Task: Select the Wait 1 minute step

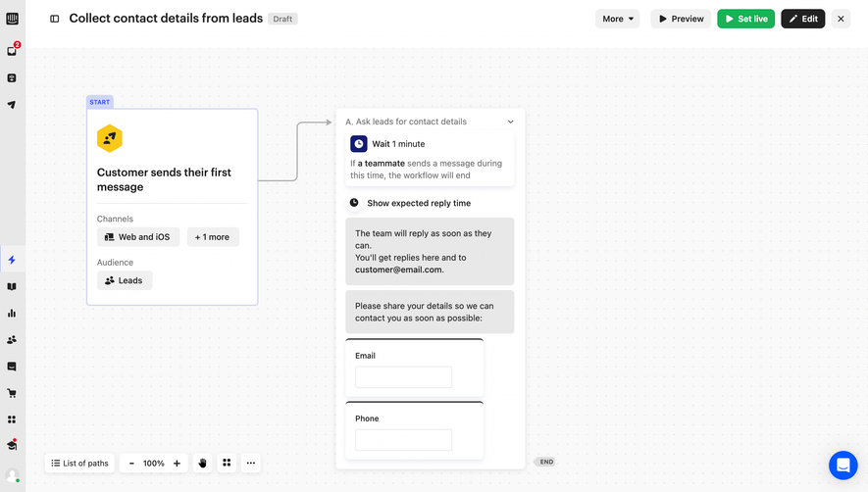Action: (x=430, y=158)
